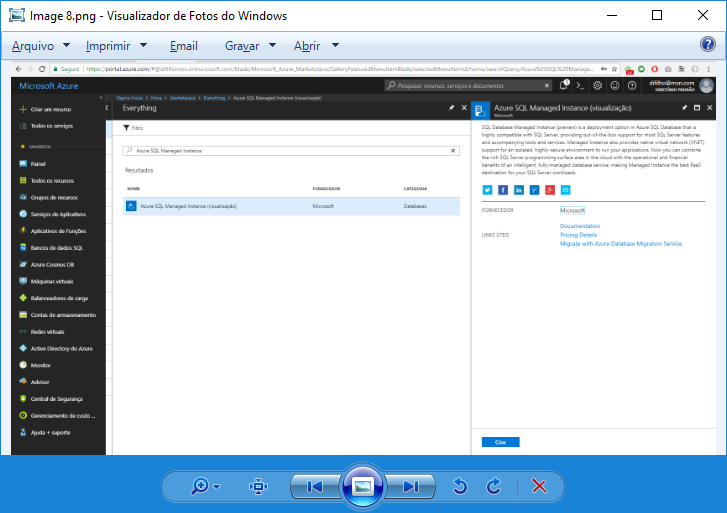
Task: Go to next photo
Action: [411, 486]
